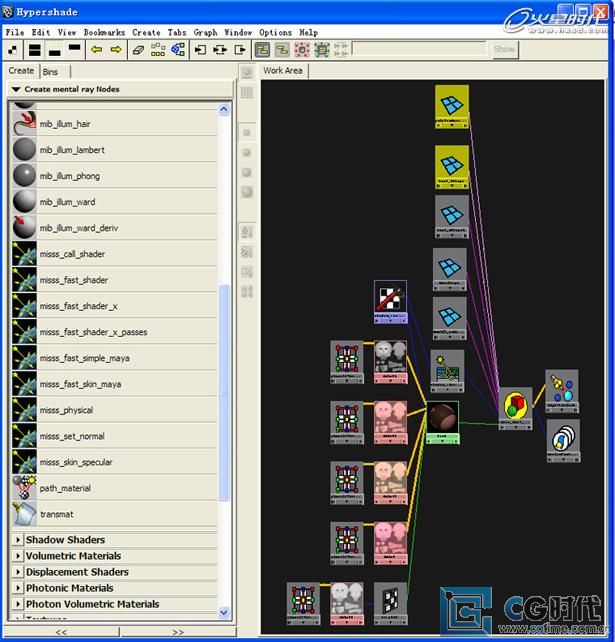Create a mib_illum_ward_deriv node
615x642 pixels.
tap(115, 228)
